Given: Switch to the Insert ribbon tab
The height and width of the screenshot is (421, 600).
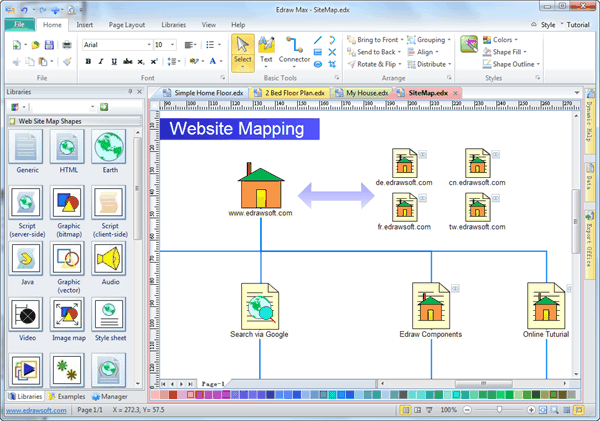Looking at the screenshot, I should [85, 25].
